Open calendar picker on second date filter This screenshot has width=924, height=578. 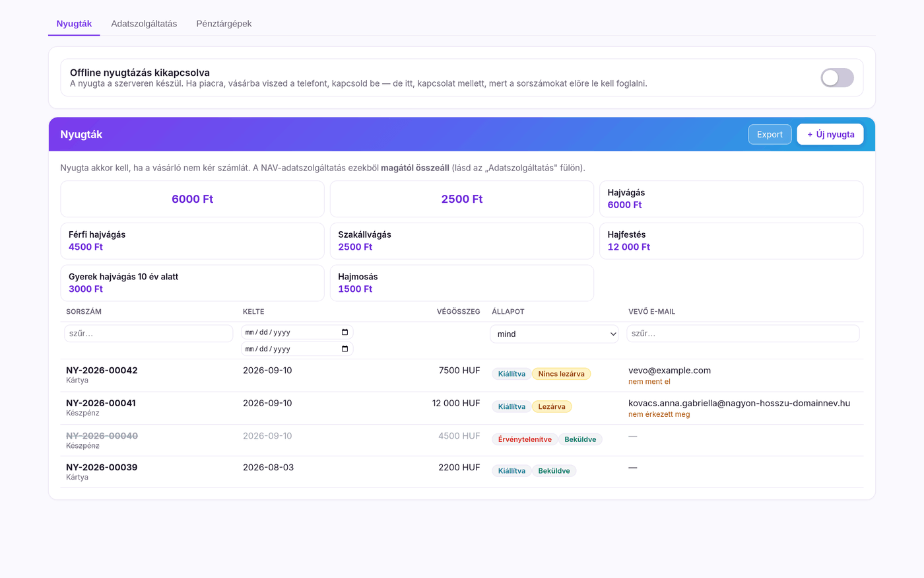pyautogui.click(x=345, y=349)
